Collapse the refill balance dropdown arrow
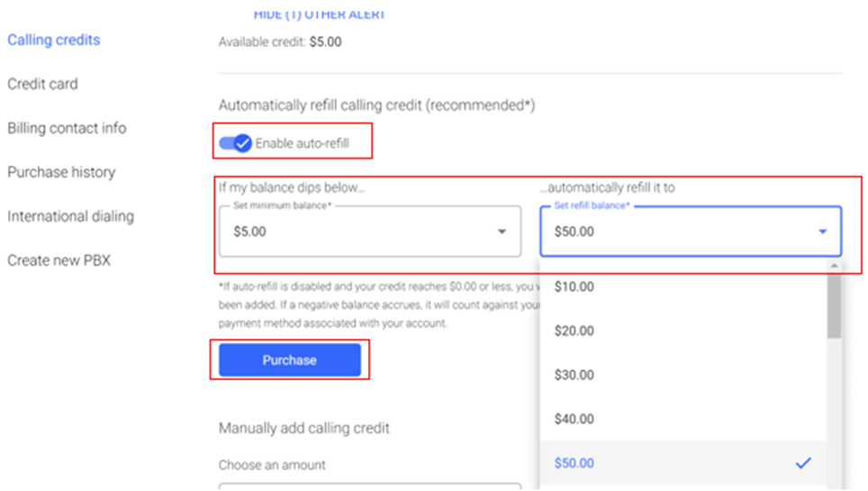 [x=823, y=232]
